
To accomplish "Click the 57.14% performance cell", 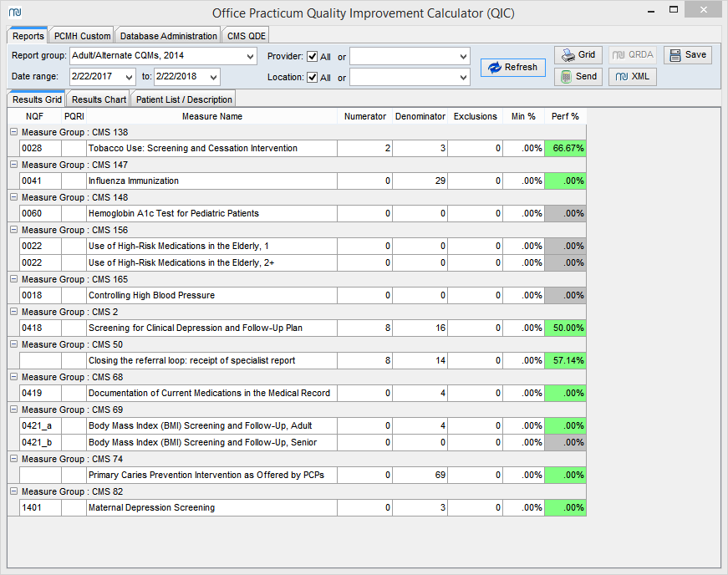I will 565,360.
